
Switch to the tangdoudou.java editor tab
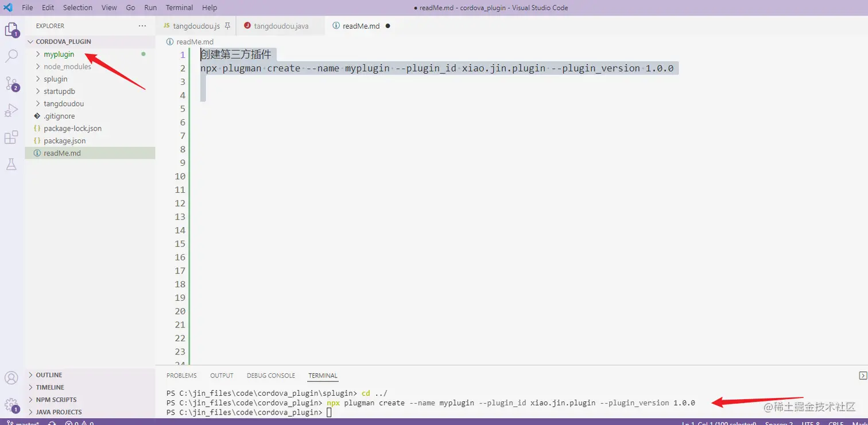[281, 26]
